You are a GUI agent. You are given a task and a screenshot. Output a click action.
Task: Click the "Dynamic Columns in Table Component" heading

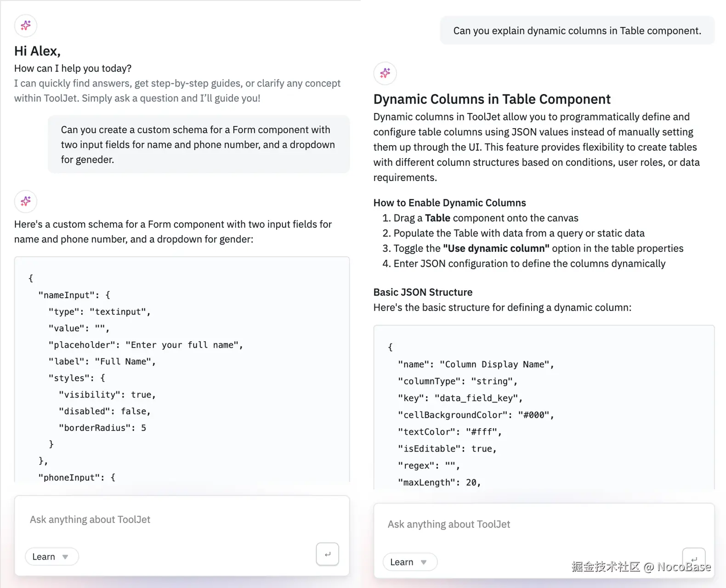click(x=492, y=99)
